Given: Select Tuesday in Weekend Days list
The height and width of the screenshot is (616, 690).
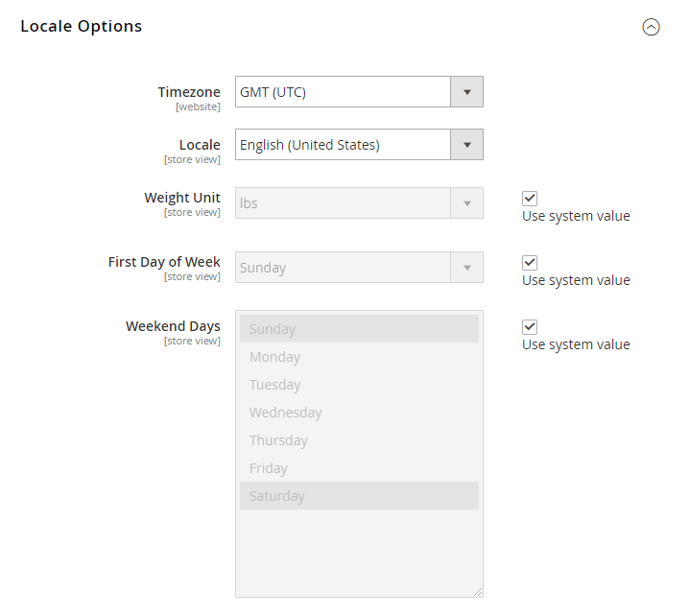Looking at the screenshot, I should (359, 385).
